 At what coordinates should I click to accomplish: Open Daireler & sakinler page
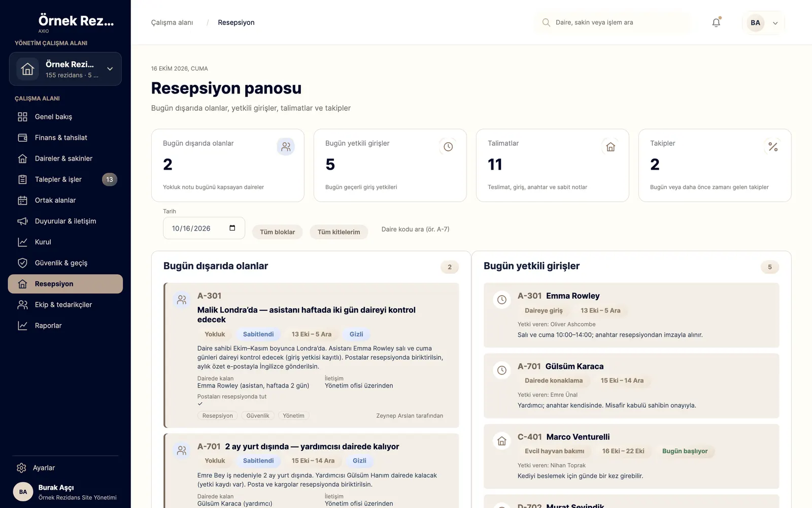click(65, 158)
